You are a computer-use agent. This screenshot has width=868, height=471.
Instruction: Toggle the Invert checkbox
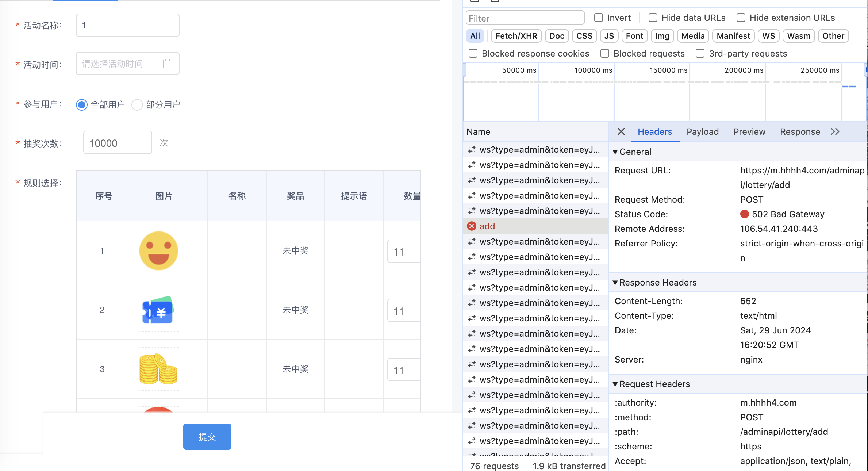click(599, 18)
